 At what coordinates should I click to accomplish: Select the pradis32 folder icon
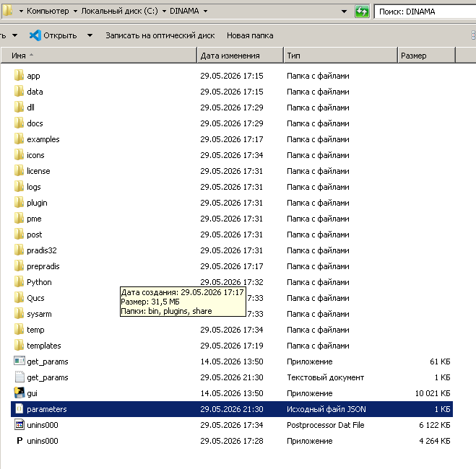[x=19, y=250]
